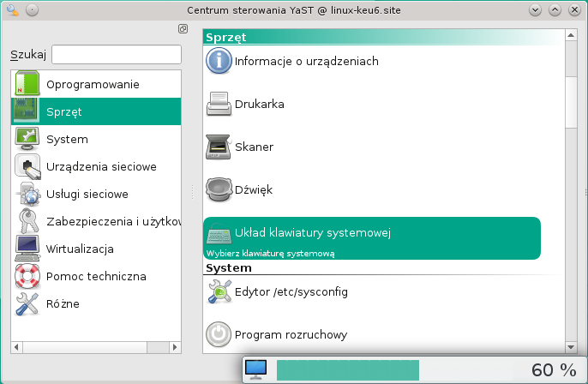Click the Szukaj search input field
Screen dimensions: 588x384
point(117,55)
